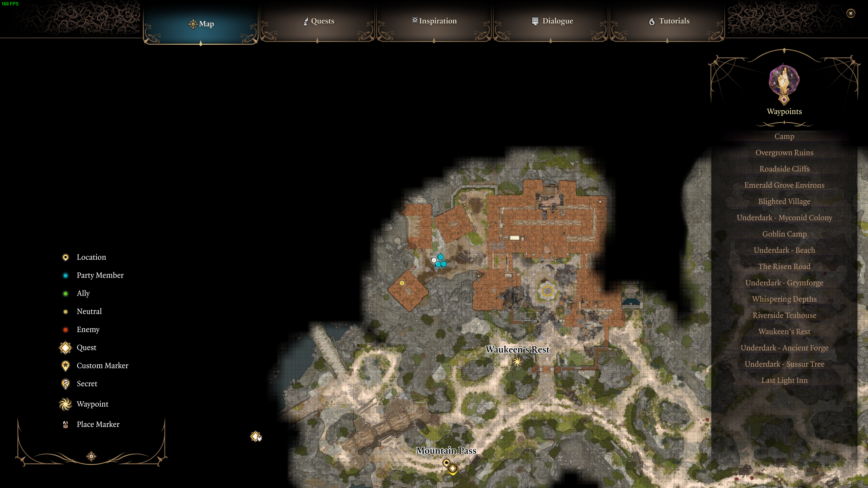The height and width of the screenshot is (488, 868).
Task: Click the Map tab icon
Action: pos(191,24)
